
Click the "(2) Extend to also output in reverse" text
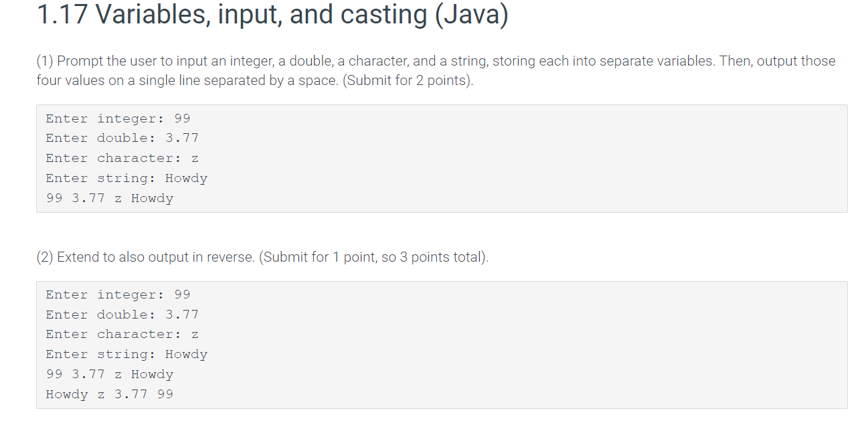pos(147,258)
